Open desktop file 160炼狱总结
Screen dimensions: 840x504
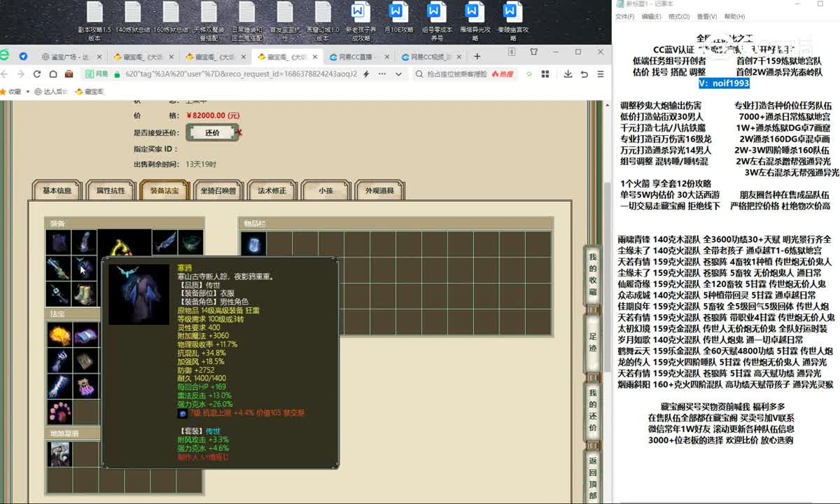pyautogui.click(x=171, y=17)
